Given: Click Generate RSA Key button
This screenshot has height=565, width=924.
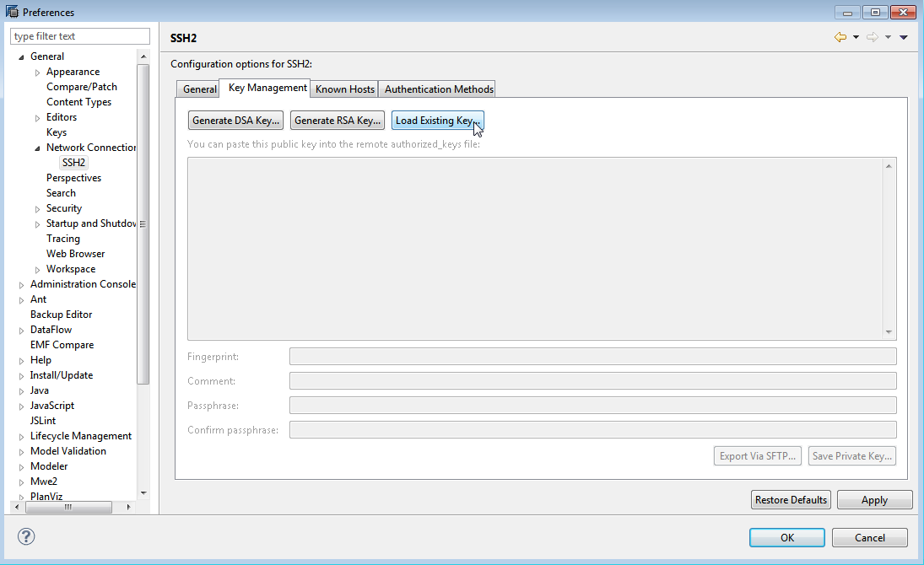Looking at the screenshot, I should [337, 121].
